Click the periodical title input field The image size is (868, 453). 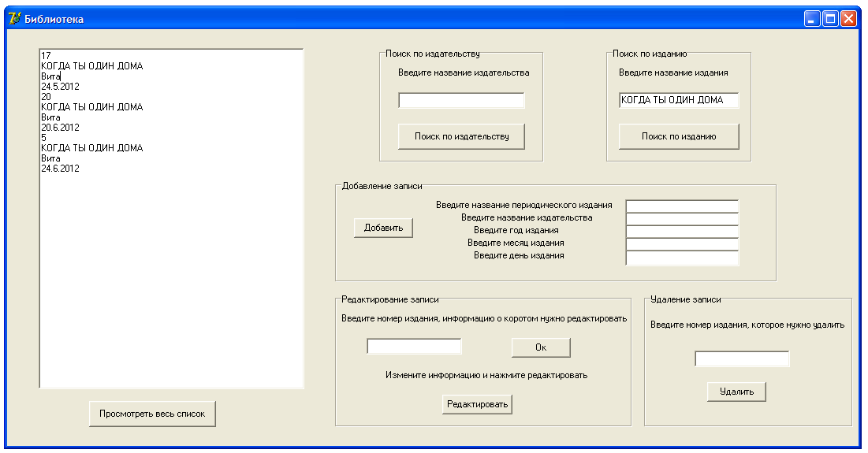click(682, 206)
